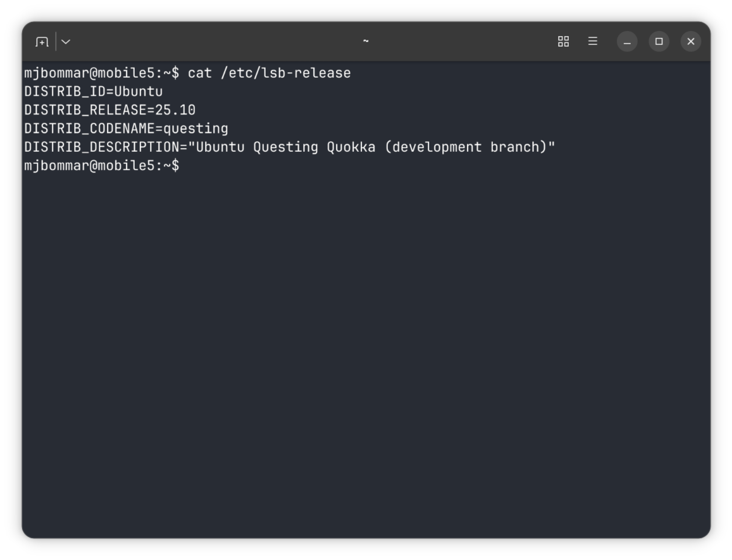Click the word "Questing" in the description

pyautogui.click(x=285, y=147)
